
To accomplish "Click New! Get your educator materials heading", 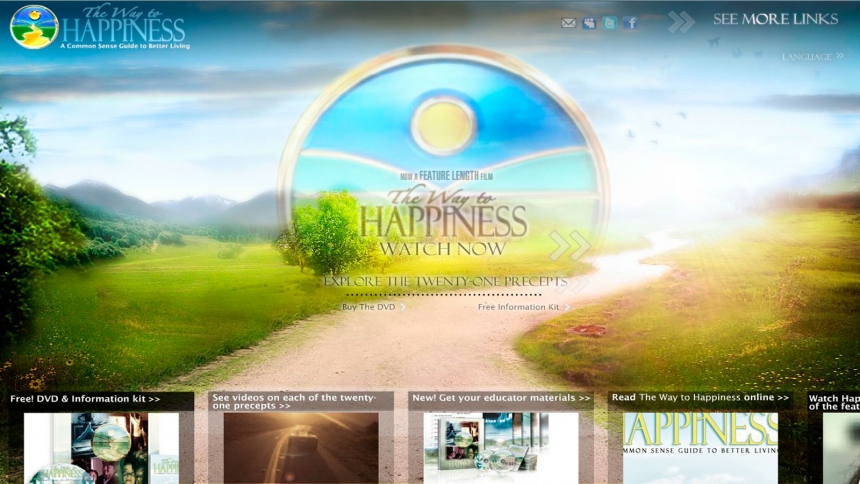I will pyautogui.click(x=501, y=398).
